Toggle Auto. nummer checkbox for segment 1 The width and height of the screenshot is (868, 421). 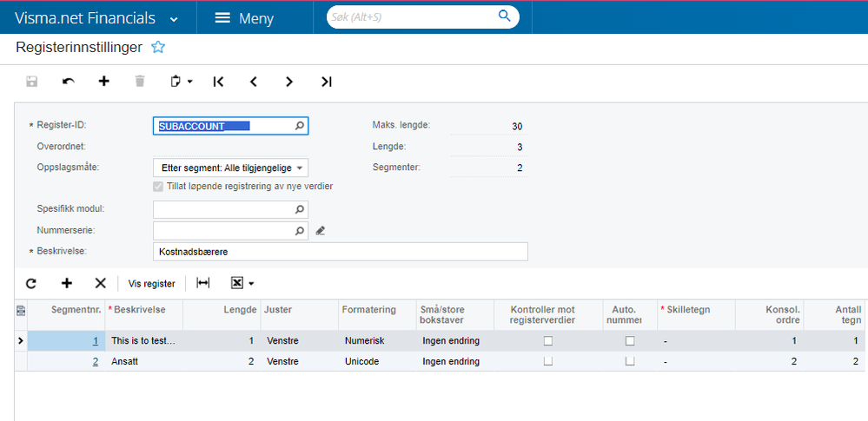point(630,341)
